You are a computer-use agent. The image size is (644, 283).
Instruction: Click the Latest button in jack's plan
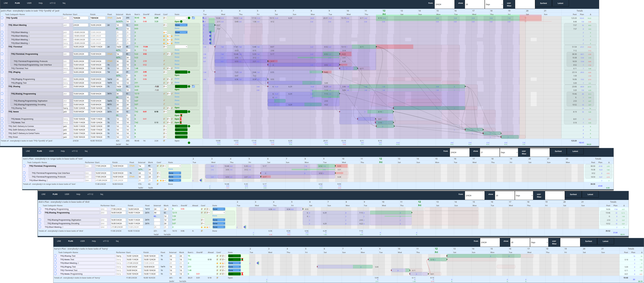(x=560, y=3)
